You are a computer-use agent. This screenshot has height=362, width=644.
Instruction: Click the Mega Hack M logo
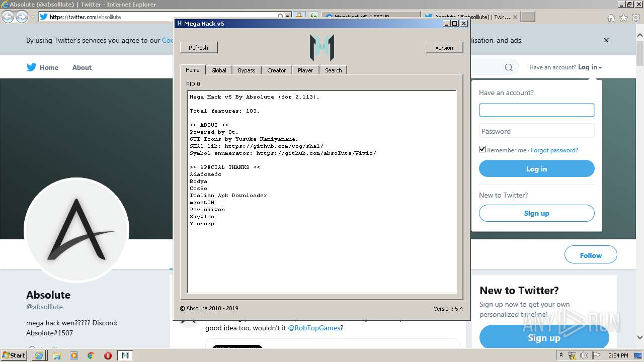(x=322, y=47)
